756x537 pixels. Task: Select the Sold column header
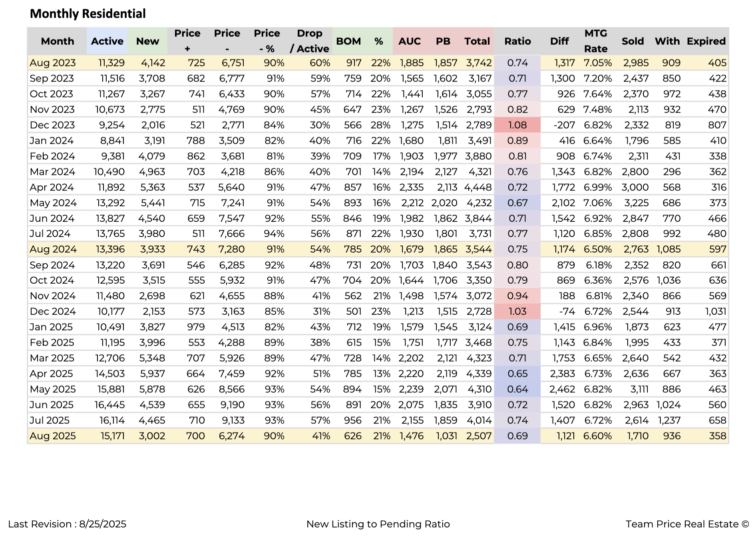click(x=633, y=41)
